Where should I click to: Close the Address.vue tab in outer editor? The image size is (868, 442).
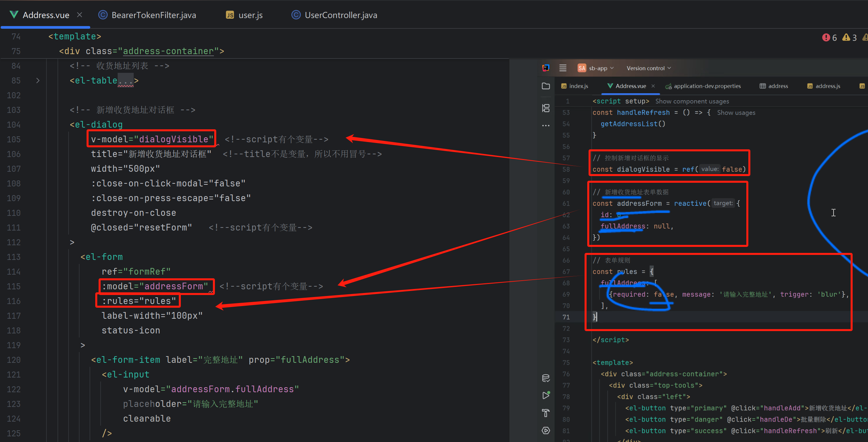(80, 15)
